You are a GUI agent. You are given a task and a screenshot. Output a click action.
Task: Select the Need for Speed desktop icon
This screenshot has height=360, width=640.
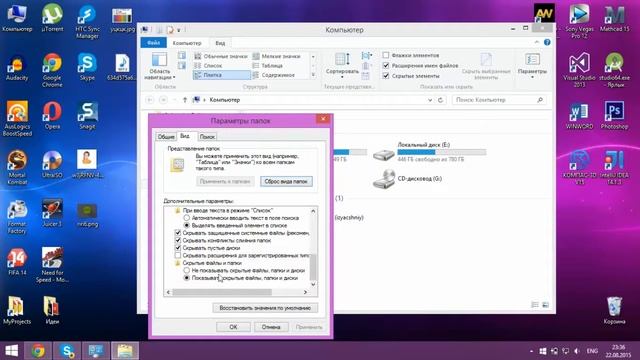pyautogui.click(x=52, y=265)
